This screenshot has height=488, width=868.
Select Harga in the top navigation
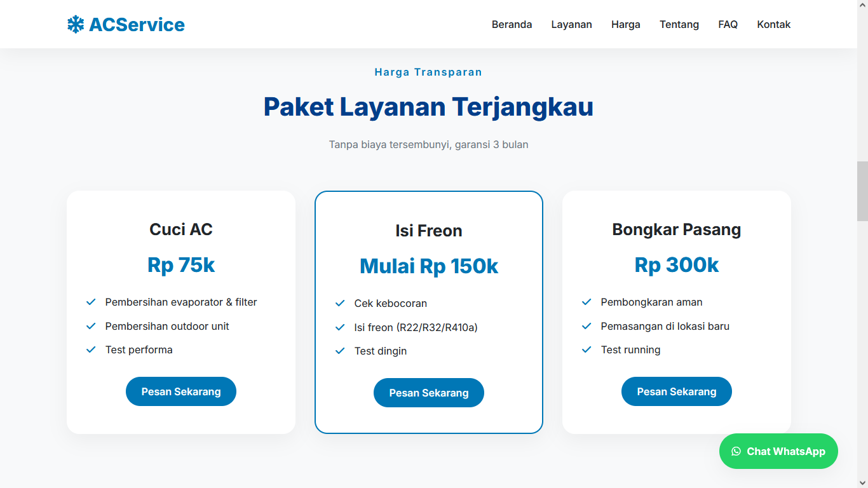[625, 25]
